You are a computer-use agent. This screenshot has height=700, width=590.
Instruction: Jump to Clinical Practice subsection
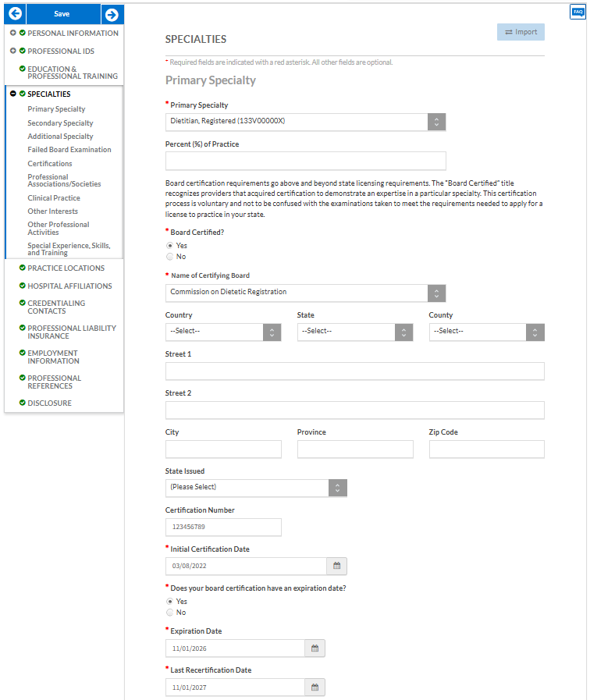coord(54,197)
